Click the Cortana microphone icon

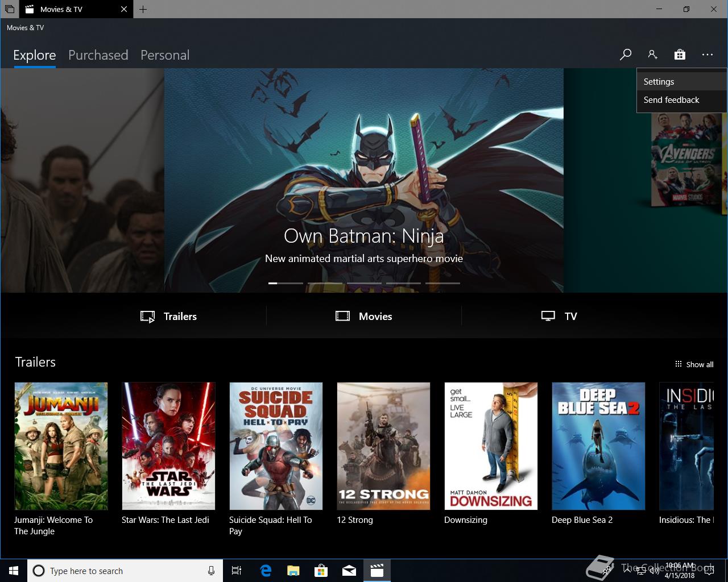(x=211, y=571)
